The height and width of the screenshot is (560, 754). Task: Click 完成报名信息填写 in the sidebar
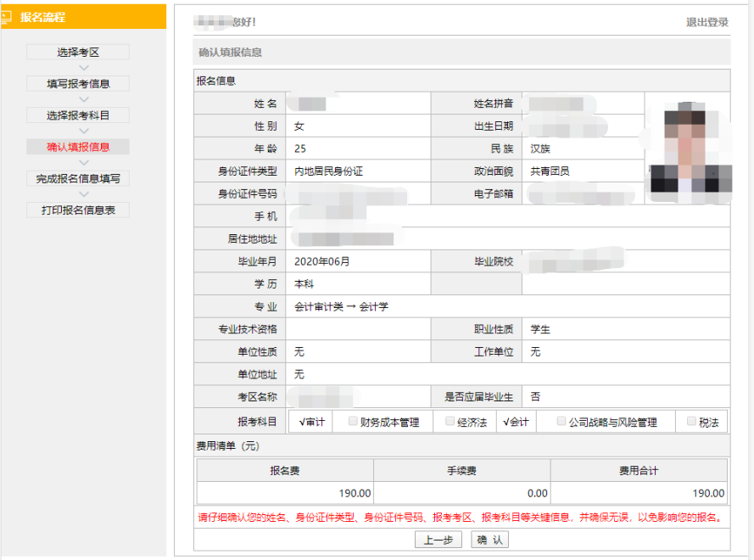(76, 178)
